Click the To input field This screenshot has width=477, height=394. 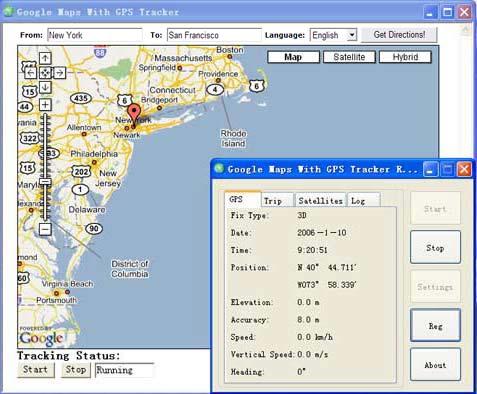coord(214,35)
